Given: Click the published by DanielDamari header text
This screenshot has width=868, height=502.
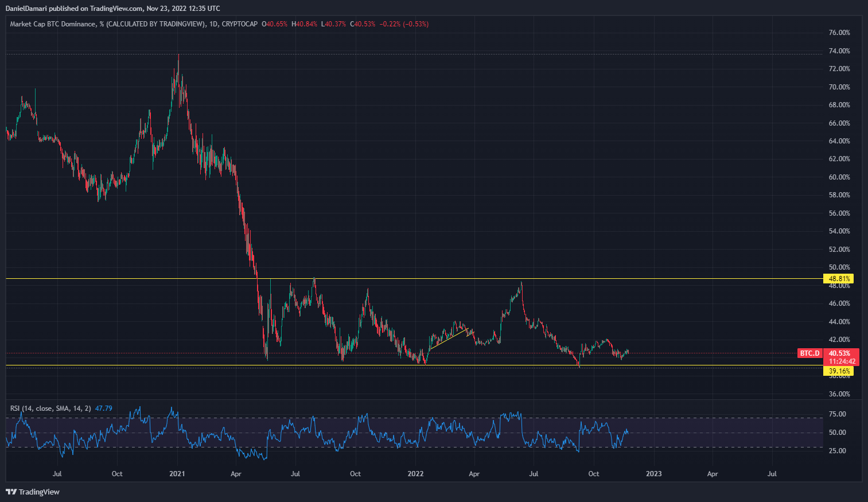Looking at the screenshot, I should [112, 9].
